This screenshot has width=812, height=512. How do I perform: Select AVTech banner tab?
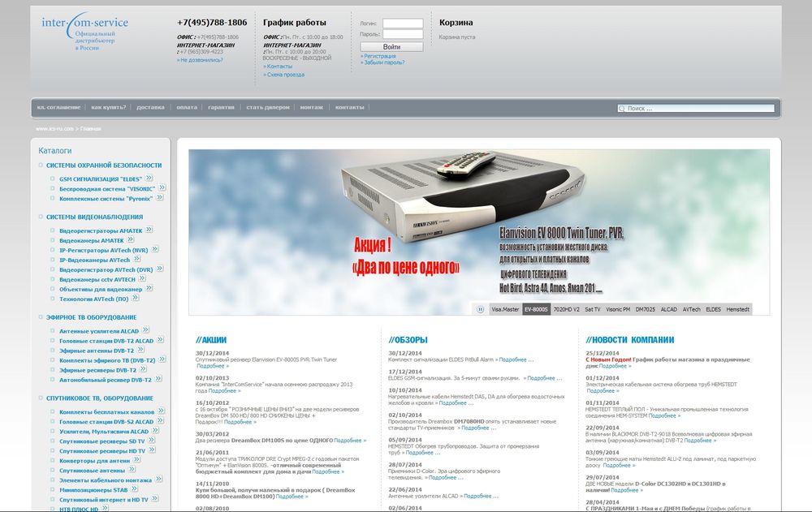click(x=691, y=310)
